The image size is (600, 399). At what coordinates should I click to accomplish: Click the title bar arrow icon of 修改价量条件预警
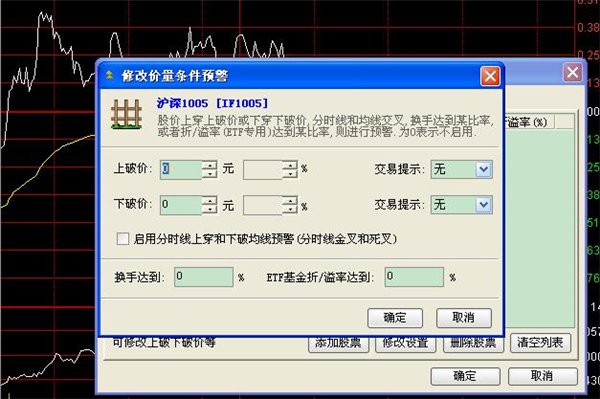tap(110, 75)
